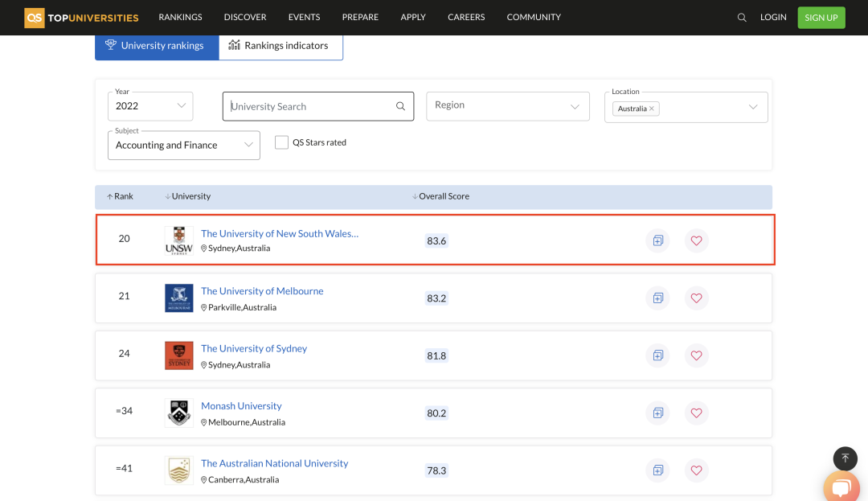Click the 83.6 overall score value
868x501 pixels.
click(436, 240)
